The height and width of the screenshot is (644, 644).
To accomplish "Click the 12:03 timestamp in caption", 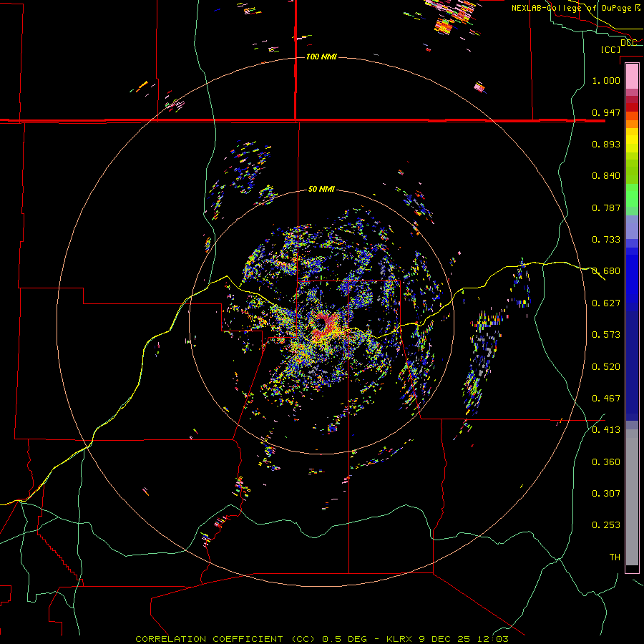I will point(492,639).
